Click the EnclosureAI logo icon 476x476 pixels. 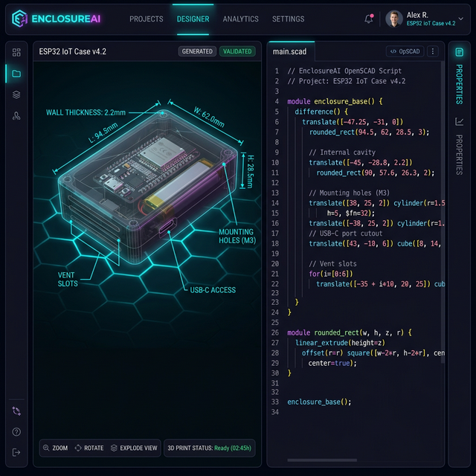19,19
